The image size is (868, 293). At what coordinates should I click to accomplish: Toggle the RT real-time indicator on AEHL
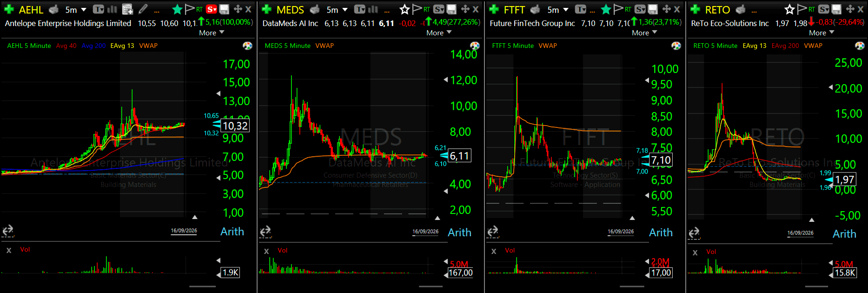click(199, 9)
